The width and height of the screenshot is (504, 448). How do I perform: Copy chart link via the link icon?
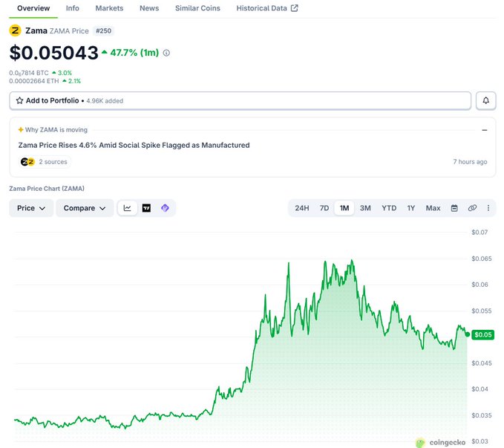point(472,208)
